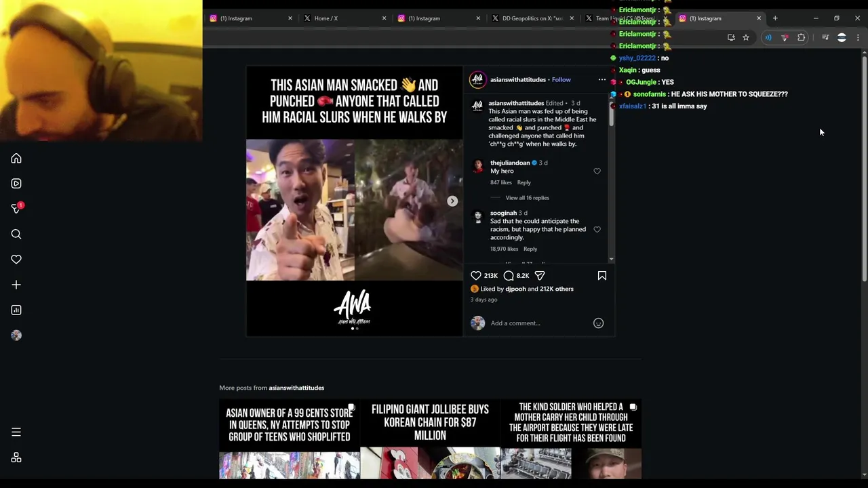868x488 pixels.
Task: Open the profile avatar in the sidebar
Action: 16,335
